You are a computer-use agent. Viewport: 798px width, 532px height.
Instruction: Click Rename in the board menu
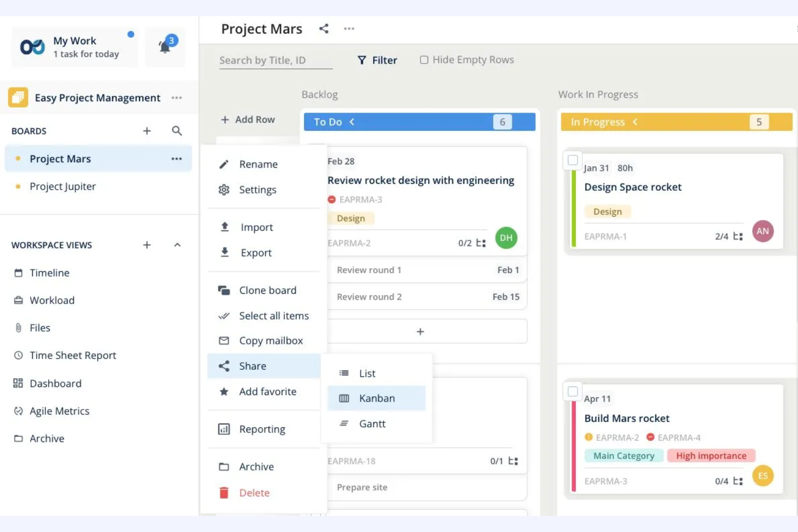pyautogui.click(x=258, y=164)
